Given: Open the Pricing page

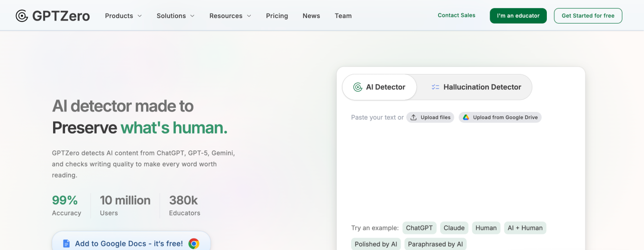Looking at the screenshot, I should pos(277,16).
